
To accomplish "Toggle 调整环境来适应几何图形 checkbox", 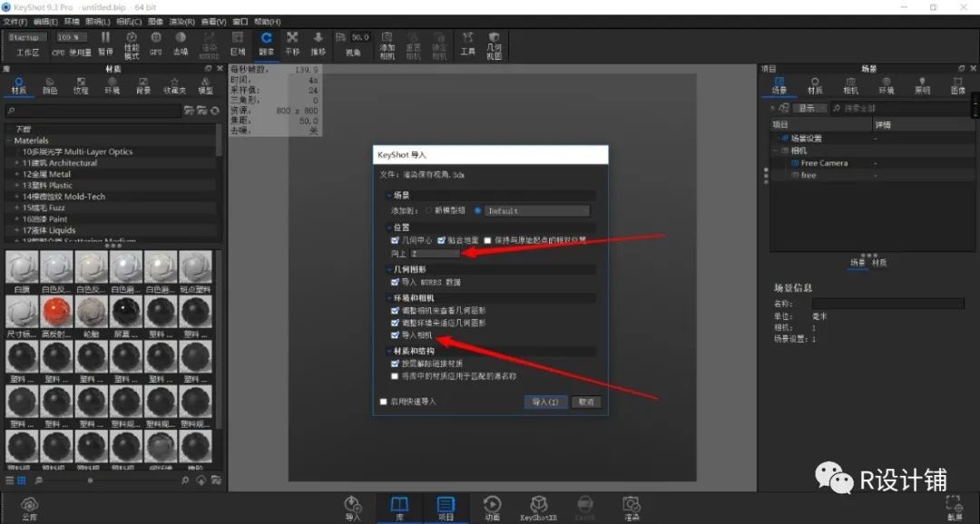I will coord(395,323).
